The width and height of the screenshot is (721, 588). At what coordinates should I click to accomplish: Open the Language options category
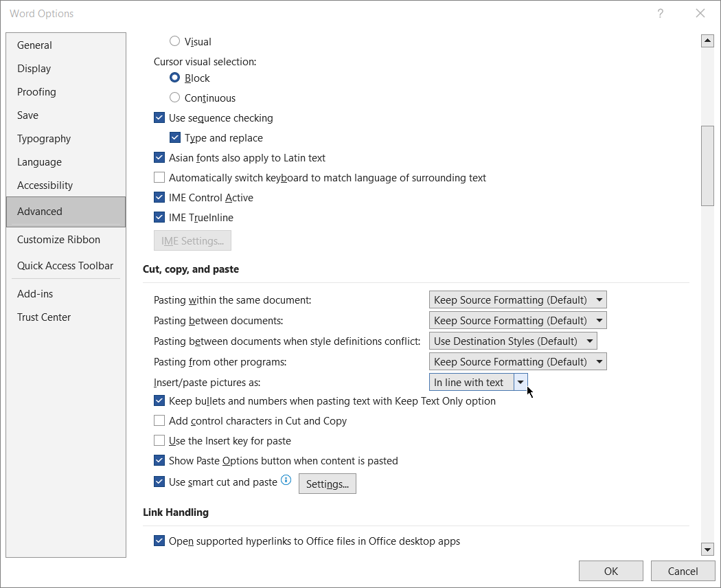66,162
